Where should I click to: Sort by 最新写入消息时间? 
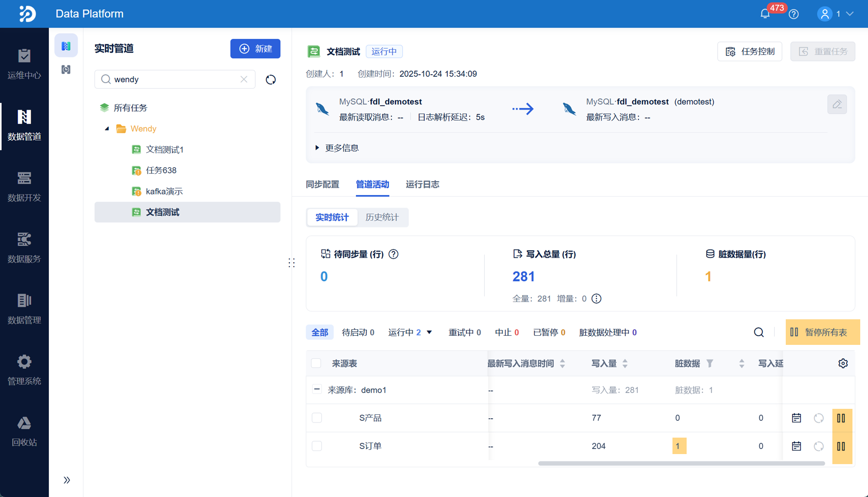coord(562,364)
